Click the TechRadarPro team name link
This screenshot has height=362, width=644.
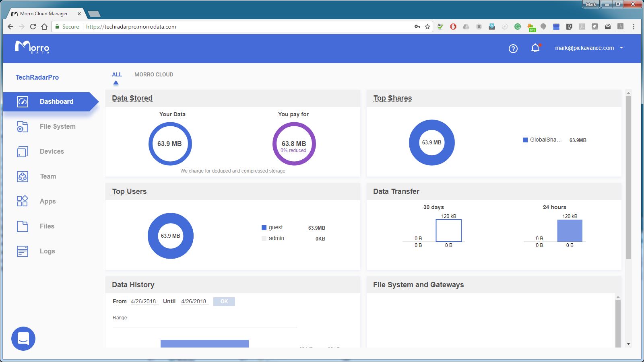click(x=37, y=77)
